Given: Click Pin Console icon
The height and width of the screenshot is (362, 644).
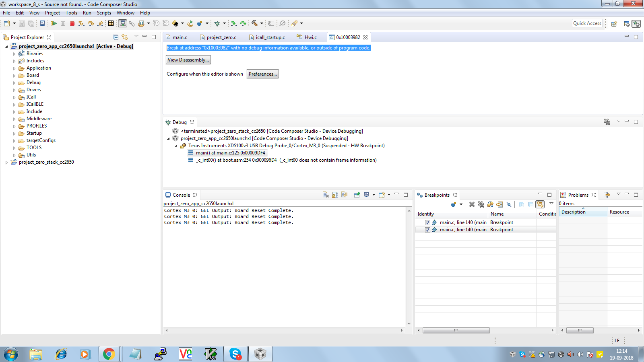Looking at the screenshot, I should [x=357, y=195].
